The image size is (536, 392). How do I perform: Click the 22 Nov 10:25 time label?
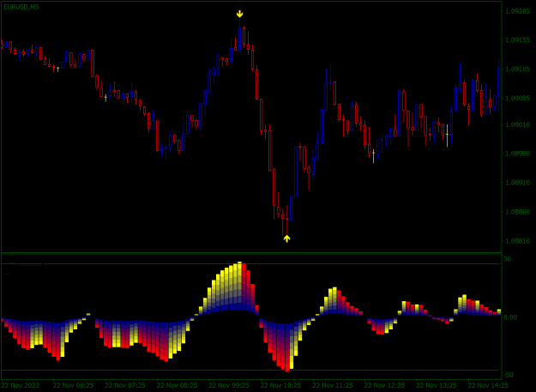(280, 385)
